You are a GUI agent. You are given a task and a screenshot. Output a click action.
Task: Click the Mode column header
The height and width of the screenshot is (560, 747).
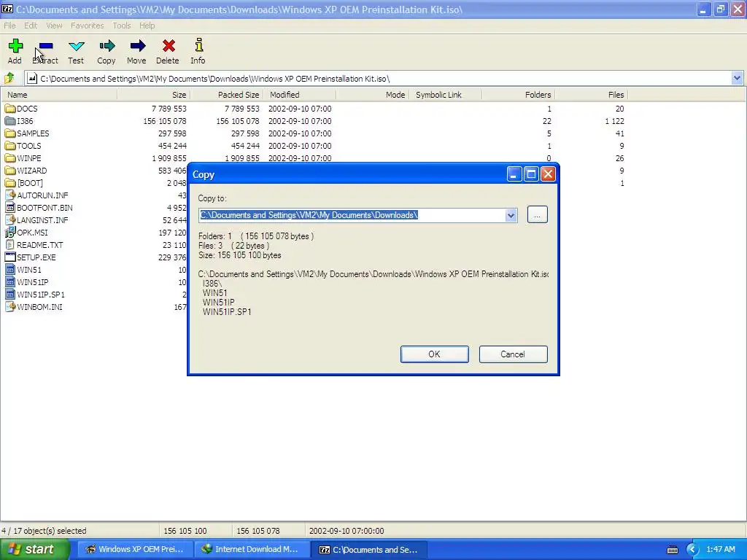coord(373,95)
